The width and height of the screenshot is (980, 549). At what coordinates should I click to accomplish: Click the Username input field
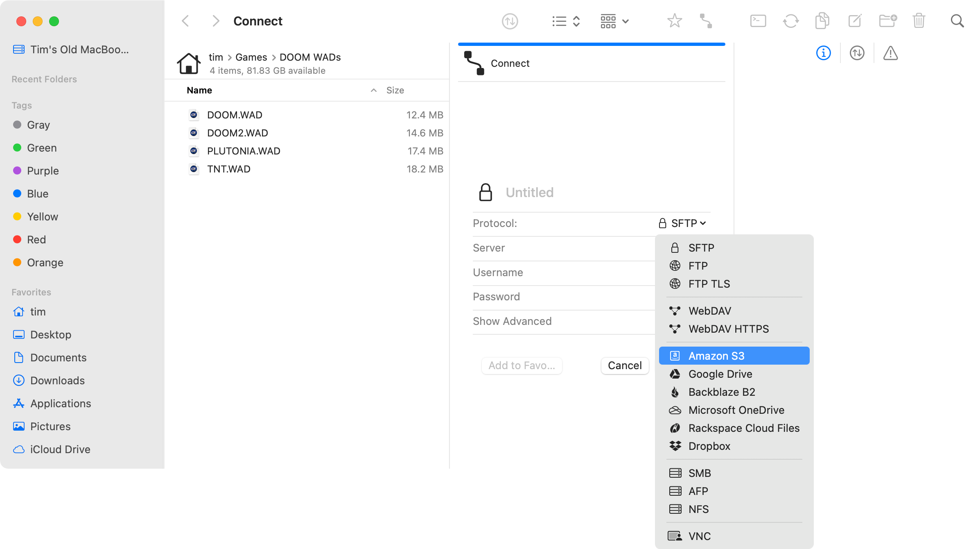[564, 272]
